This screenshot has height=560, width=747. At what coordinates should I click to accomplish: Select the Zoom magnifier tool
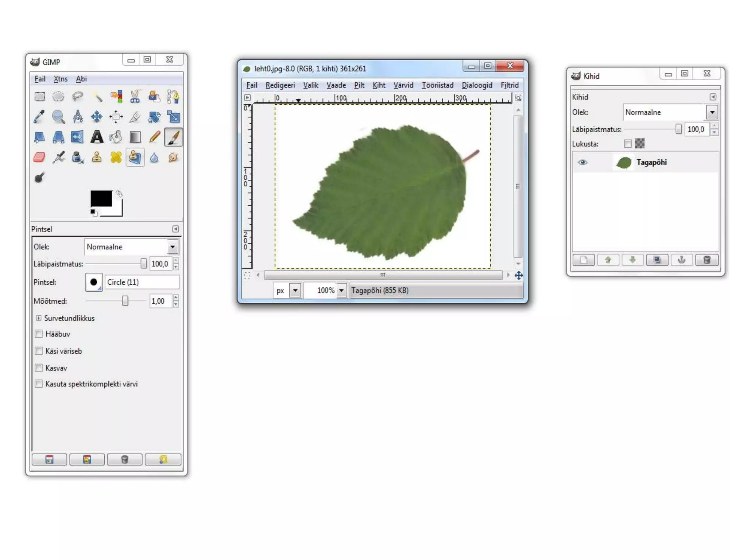pyautogui.click(x=58, y=117)
